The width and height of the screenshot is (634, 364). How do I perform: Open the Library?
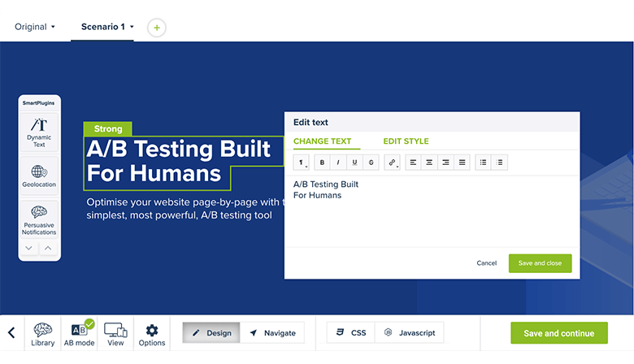coord(42,334)
